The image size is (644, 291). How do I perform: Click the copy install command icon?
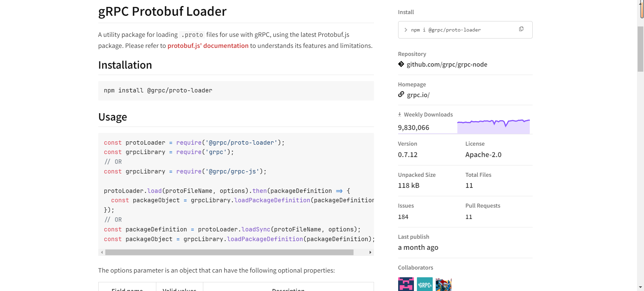tap(521, 29)
